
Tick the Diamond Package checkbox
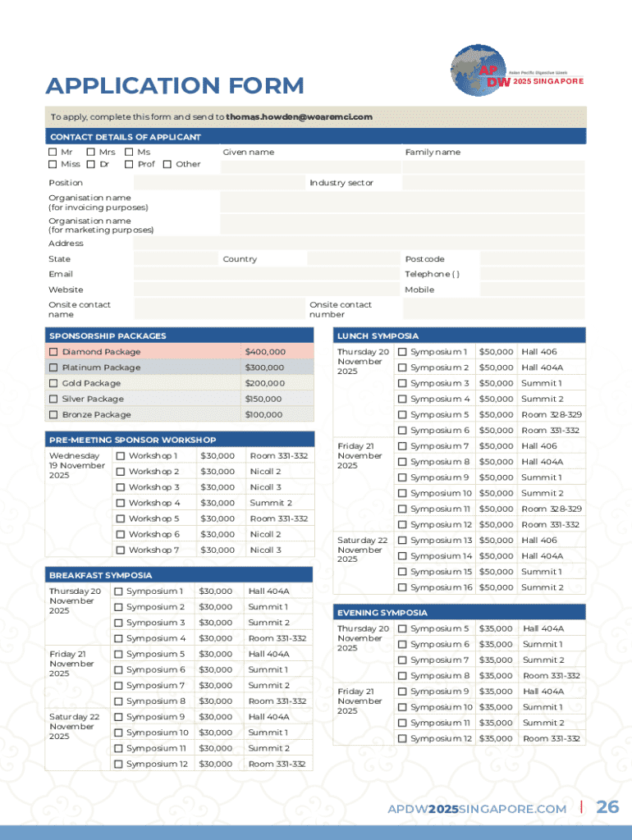[x=53, y=352]
